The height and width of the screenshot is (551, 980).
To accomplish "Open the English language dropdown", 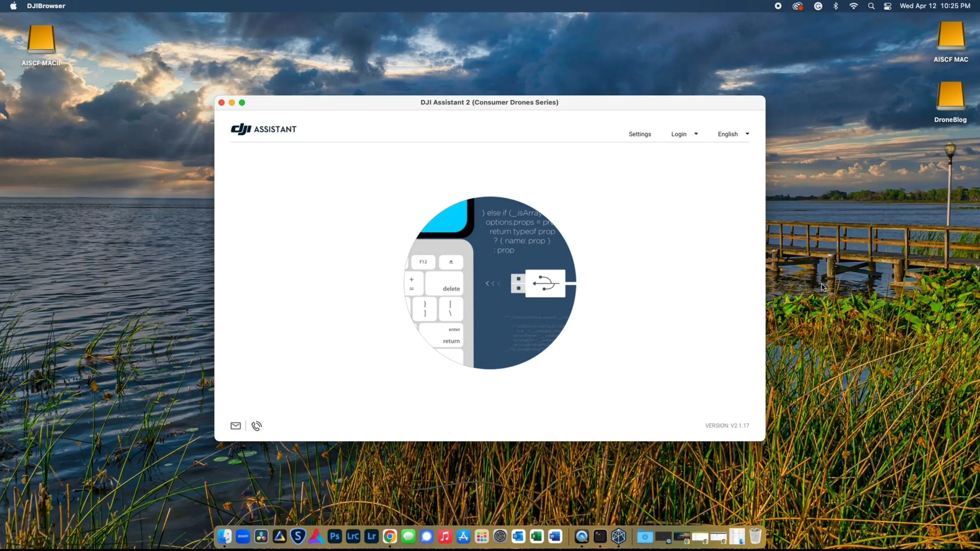I will click(x=733, y=134).
